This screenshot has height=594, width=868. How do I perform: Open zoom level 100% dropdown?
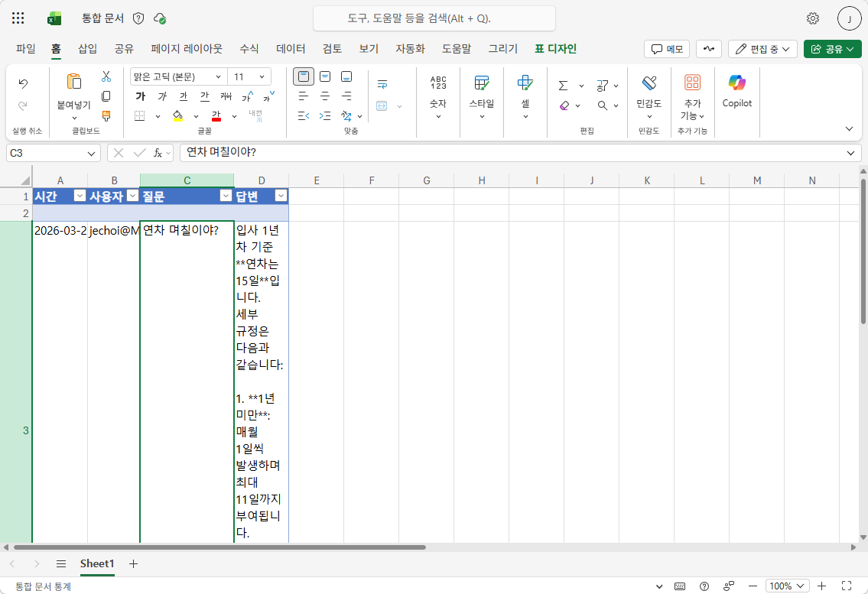[787, 586]
